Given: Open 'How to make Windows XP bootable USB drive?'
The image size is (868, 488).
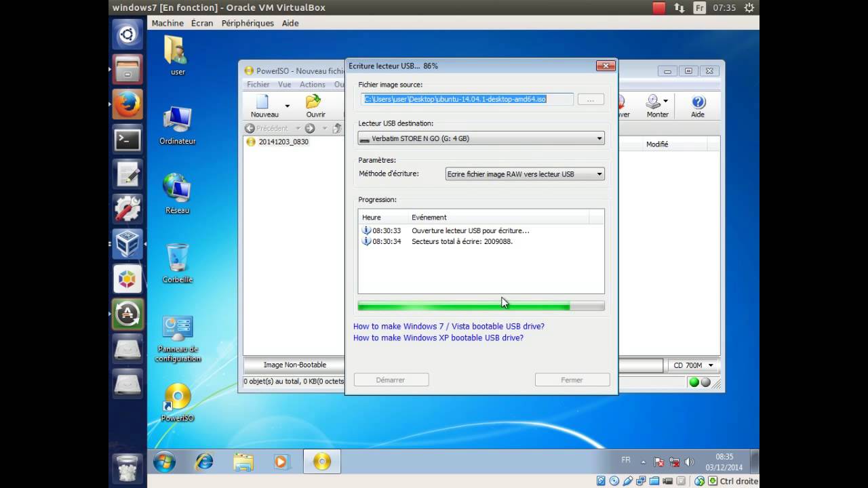Looking at the screenshot, I should click(438, 338).
